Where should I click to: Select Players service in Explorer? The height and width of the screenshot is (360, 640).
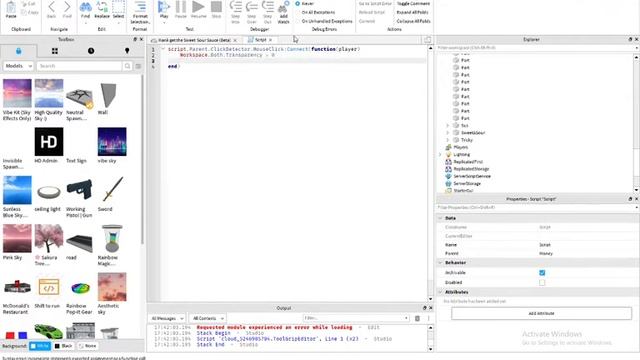tap(460, 147)
